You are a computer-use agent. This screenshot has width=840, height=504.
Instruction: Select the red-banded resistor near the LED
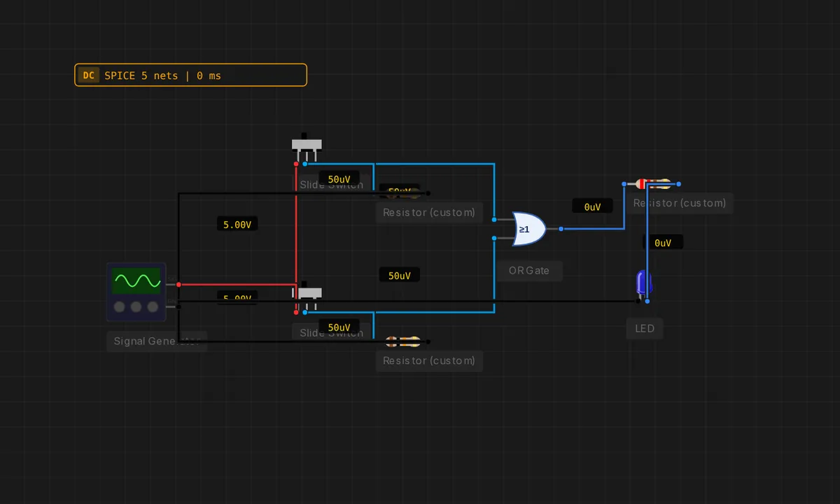(652, 184)
